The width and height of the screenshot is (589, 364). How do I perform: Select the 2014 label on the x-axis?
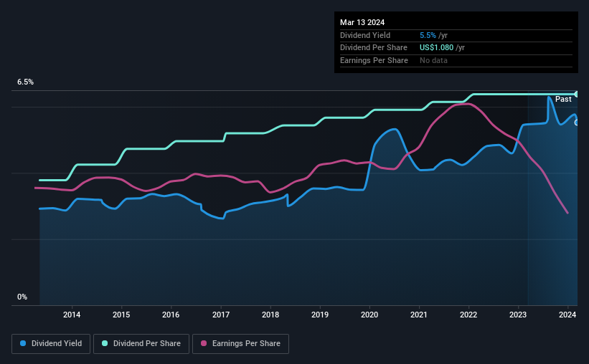[72, 315]
